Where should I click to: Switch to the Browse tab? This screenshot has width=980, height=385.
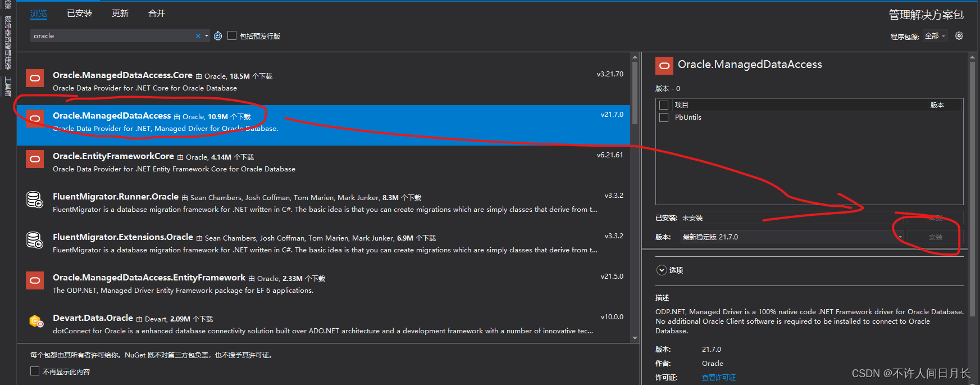click(39, 13)
